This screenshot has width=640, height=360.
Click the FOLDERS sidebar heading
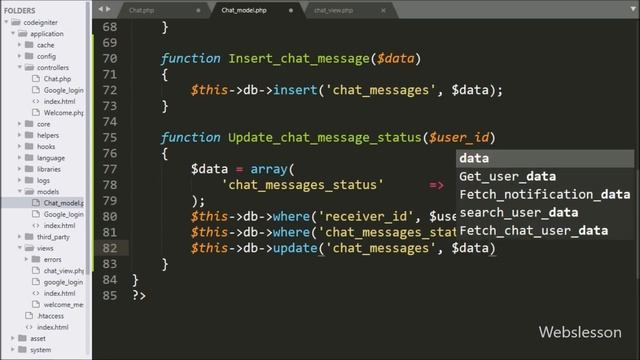tap(20, 10)
